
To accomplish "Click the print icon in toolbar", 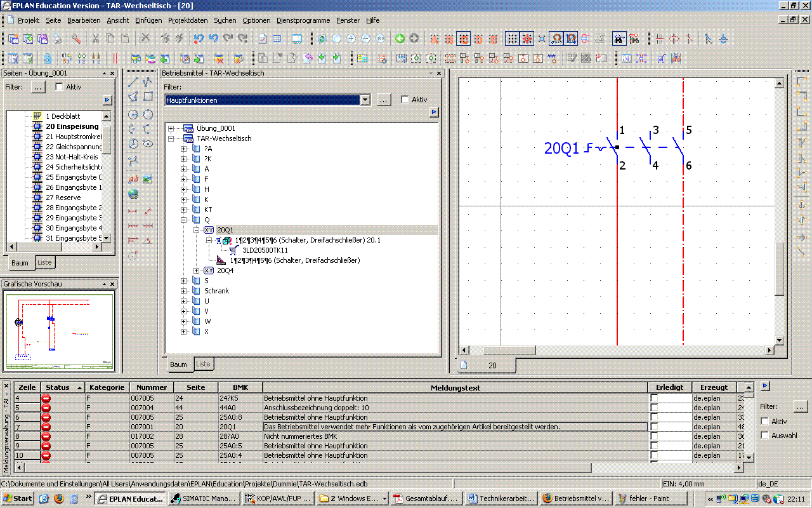I will pos(57,39).
